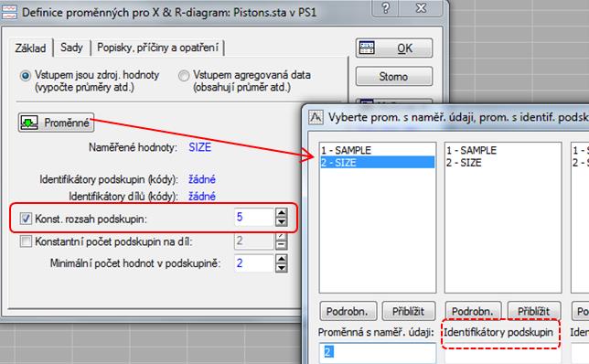Select Vstupem jsou zdroj. hodnoty radio

pyautogui.click(x=26, y=76)
